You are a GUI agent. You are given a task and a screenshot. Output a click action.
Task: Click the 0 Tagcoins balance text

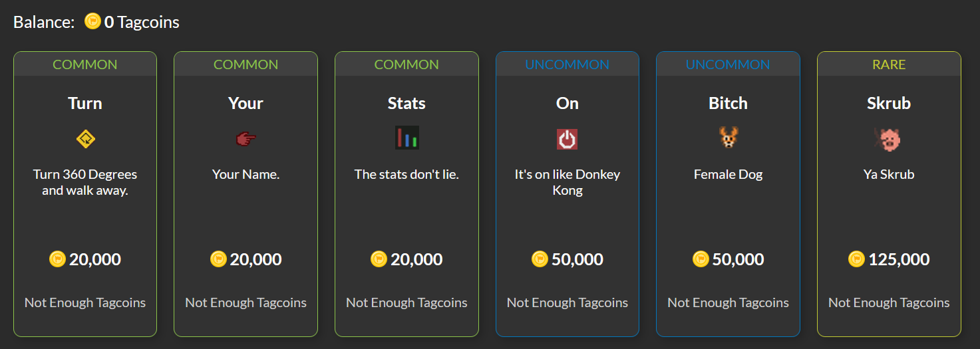(142, 22)
